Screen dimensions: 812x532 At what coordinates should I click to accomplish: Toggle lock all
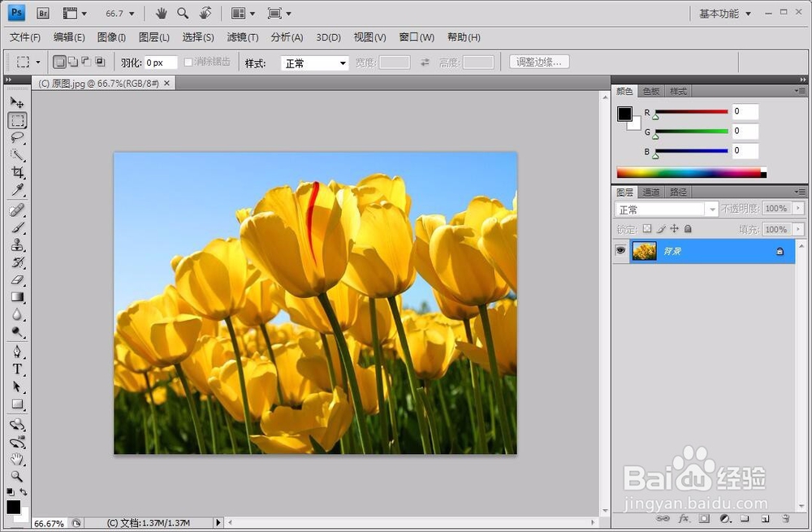pyautogui.click(x=688, y=228)
